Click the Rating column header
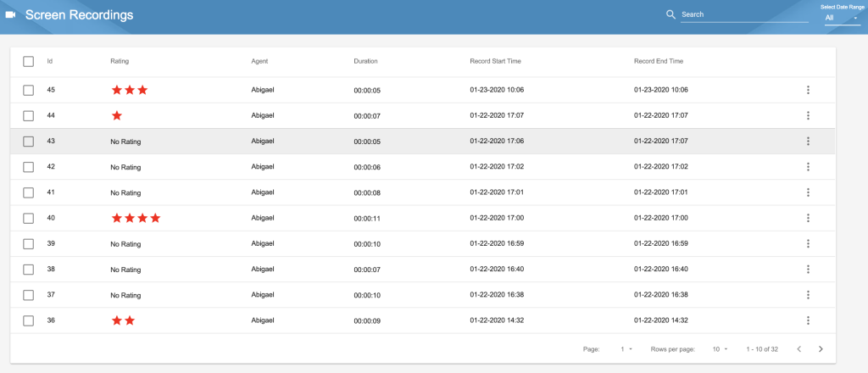 120,61
